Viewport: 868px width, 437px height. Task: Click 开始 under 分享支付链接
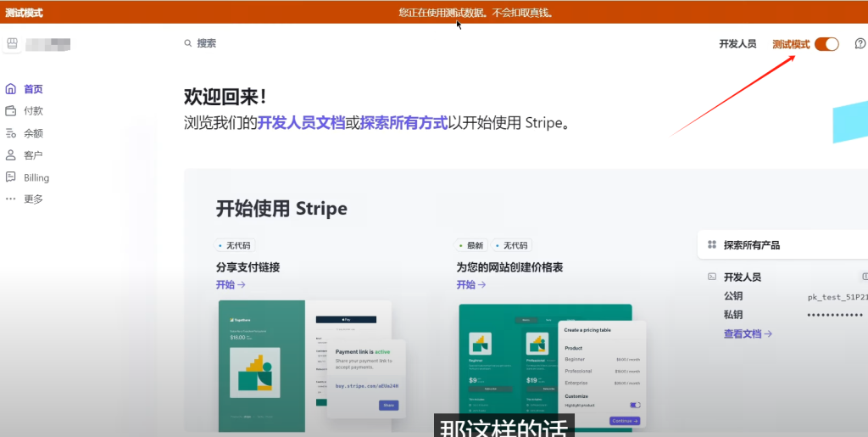(x=231, y=285)
